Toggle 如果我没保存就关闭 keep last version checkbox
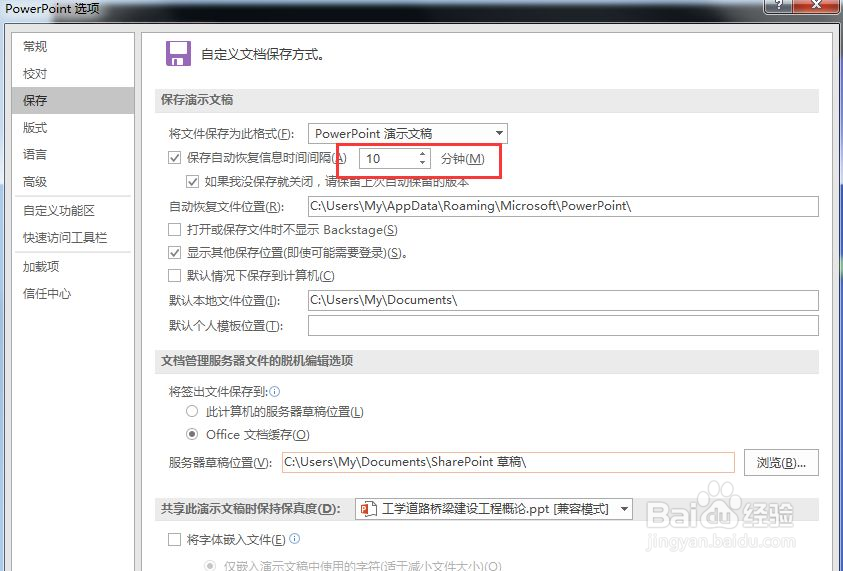This screenshot has width=843, height=571. pyautogui.click(x=192, y=182)
